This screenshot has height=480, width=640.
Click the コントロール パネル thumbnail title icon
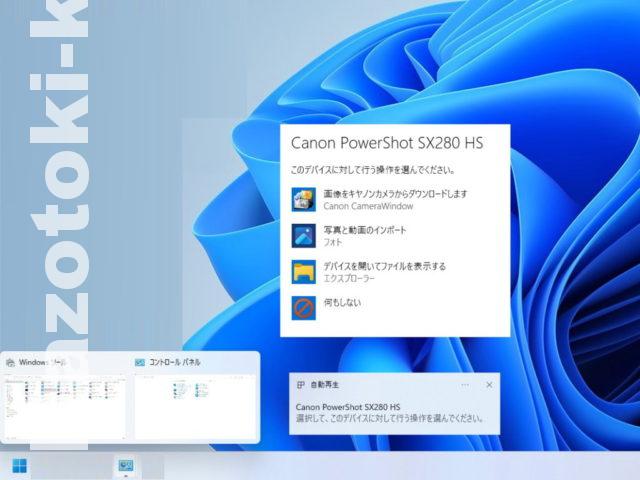[140, 362]
